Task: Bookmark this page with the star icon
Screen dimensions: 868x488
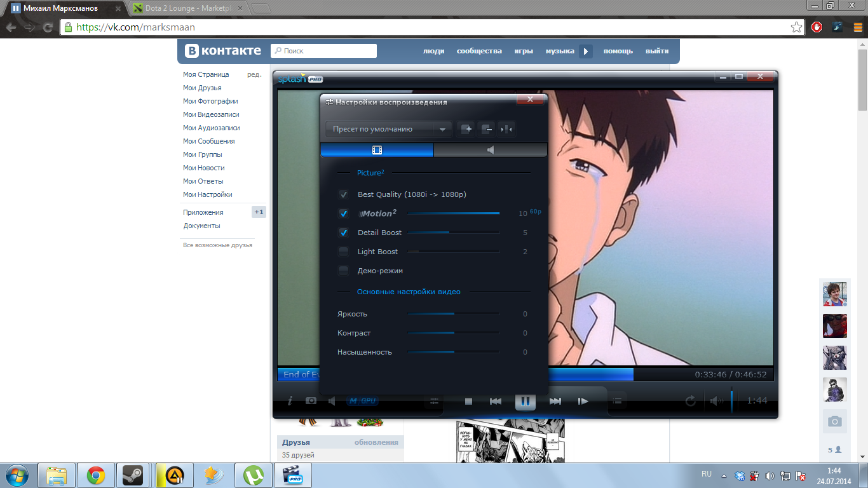Action: 796,27
